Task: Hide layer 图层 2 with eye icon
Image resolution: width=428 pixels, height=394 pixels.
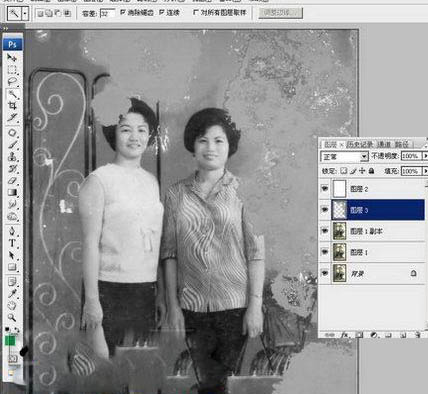Action: (324, 189)
